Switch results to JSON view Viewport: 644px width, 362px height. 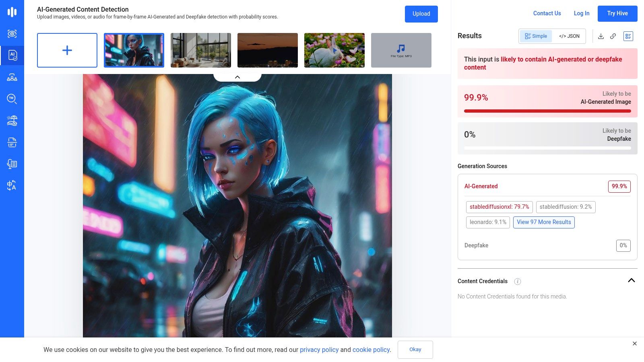569,36
